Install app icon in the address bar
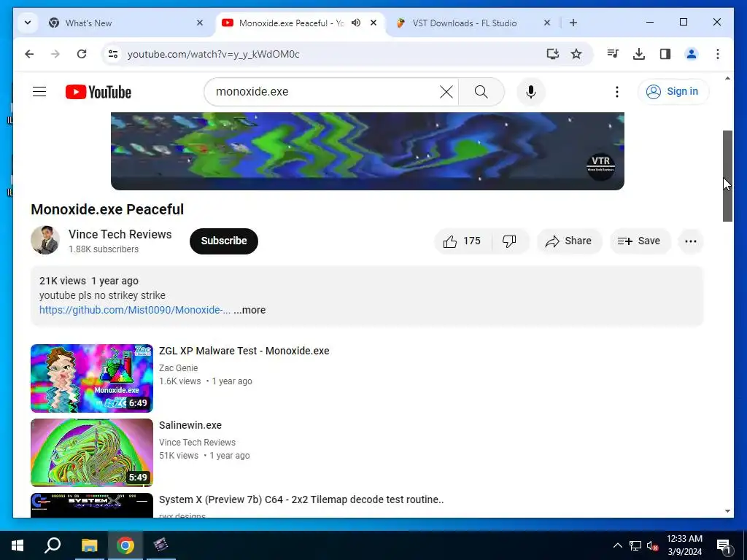This screenshot has height=560, width=747. [553, 54]
